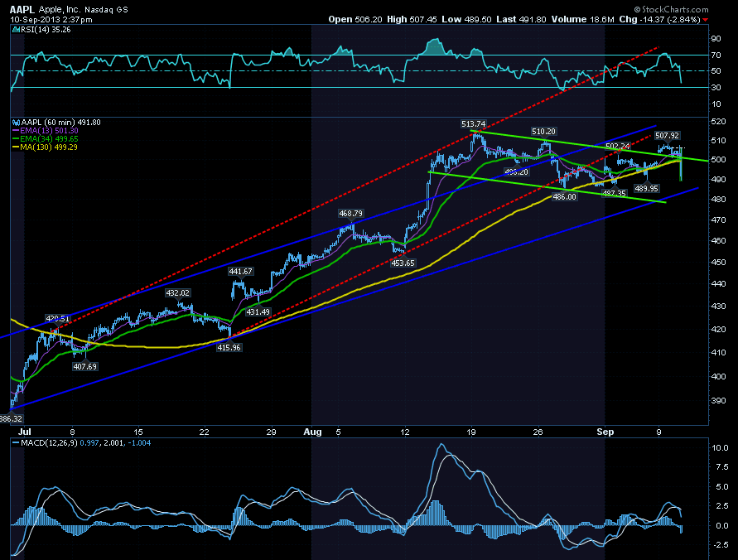Click the 486.00 price label
This screenshot has width=738, height=560.
[564, 196]
